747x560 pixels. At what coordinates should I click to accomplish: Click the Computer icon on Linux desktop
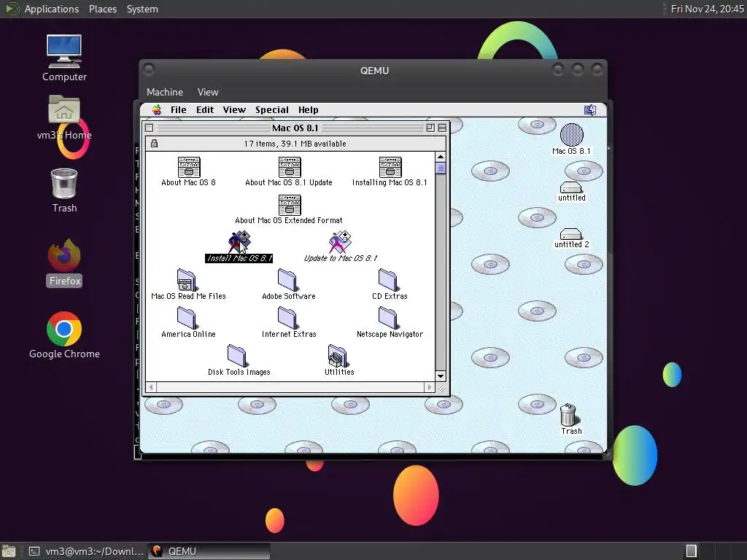[64, 51]
